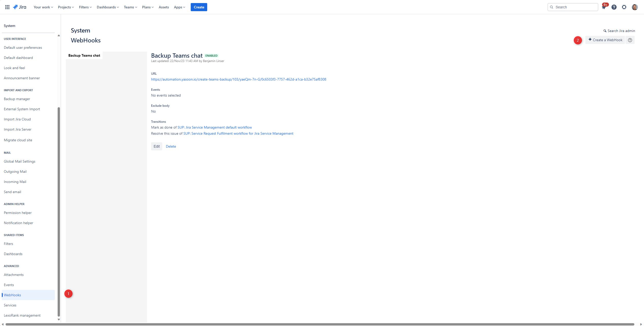Select Backup Teams chat in webhook list
Viewport: 644px width, 326px height.
[84, 55]
